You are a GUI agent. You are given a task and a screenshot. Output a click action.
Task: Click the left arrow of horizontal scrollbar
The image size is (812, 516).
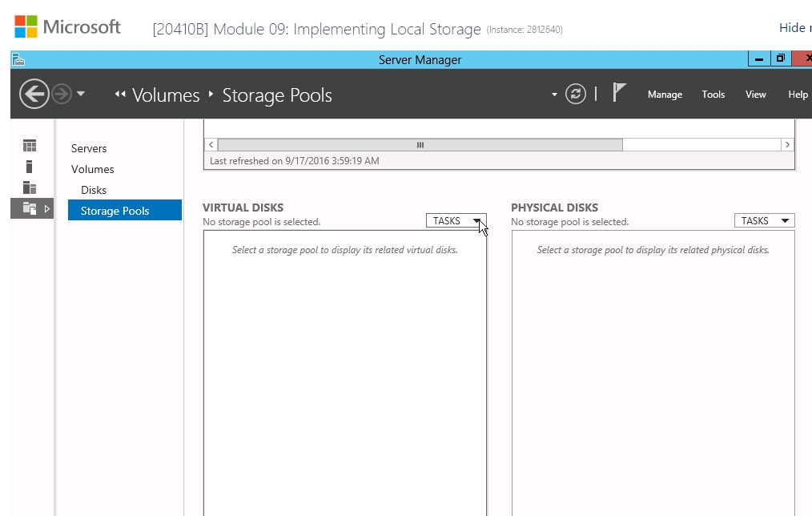pos(211,144)
